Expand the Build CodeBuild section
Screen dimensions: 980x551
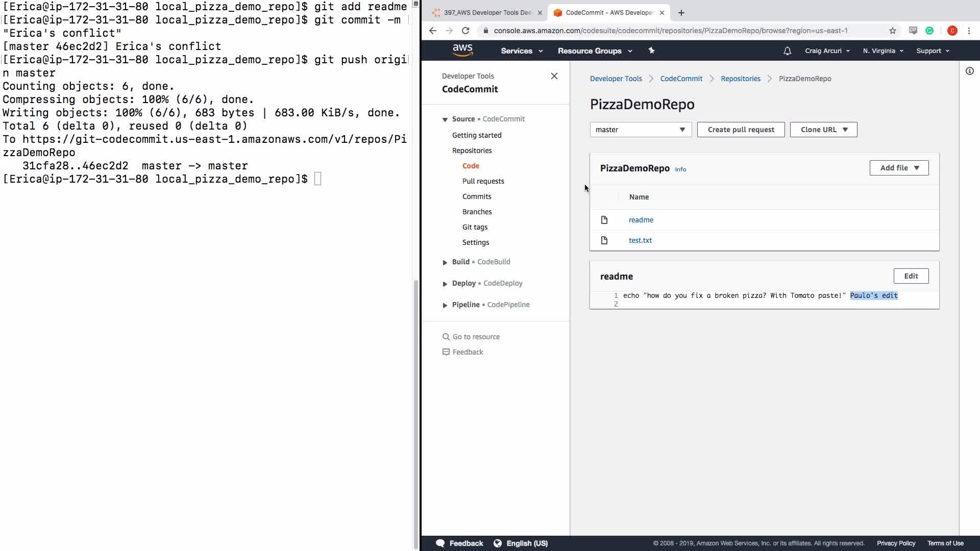(445, 262)
